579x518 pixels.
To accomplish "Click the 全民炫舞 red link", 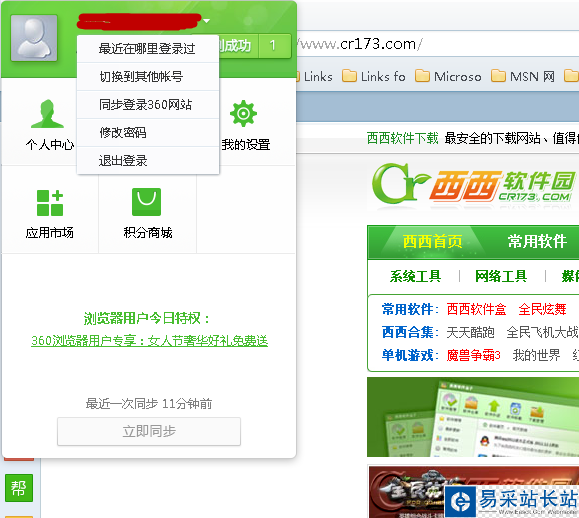I will point(542,309).
